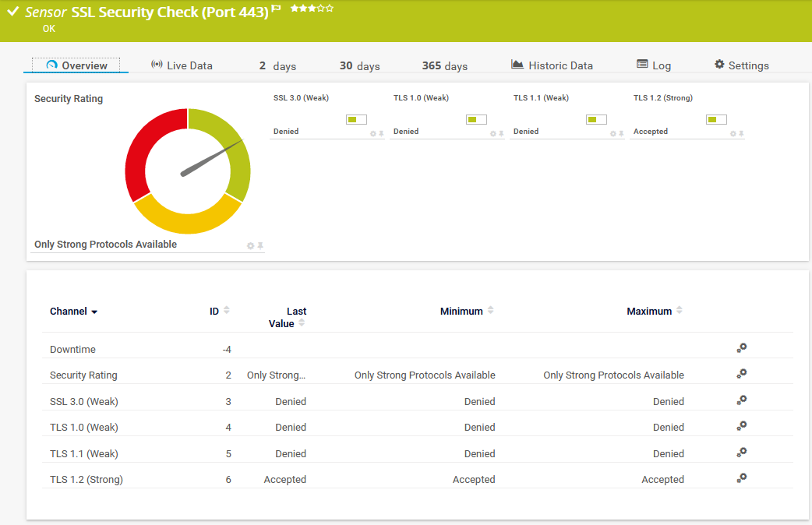The image size is (812, 525).
Task: Open channel settings gear for TLS 1.0 (Weak) row
Action: (742, 426)
